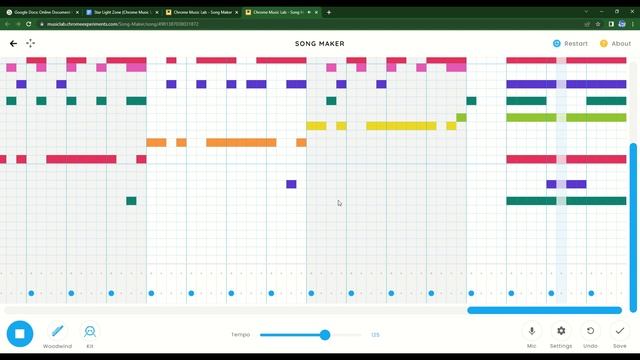Screen dimensions: 640x360
Task: Close the Star Light Zone tab
Action: point(157,12)
